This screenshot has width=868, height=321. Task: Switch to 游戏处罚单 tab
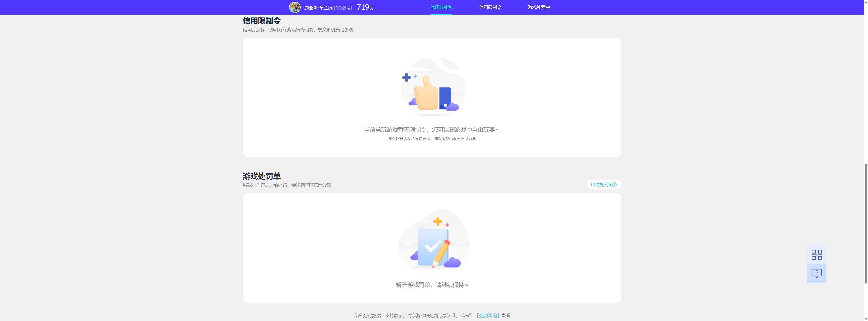click(538, 7)
